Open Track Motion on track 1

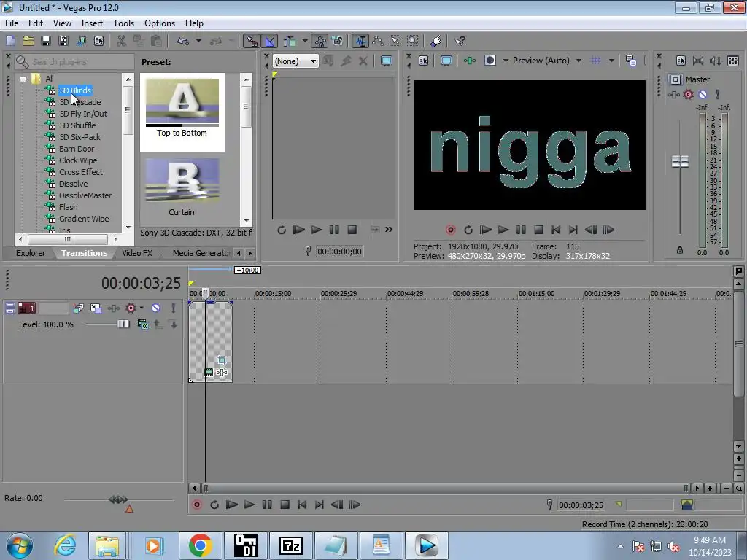96,308
